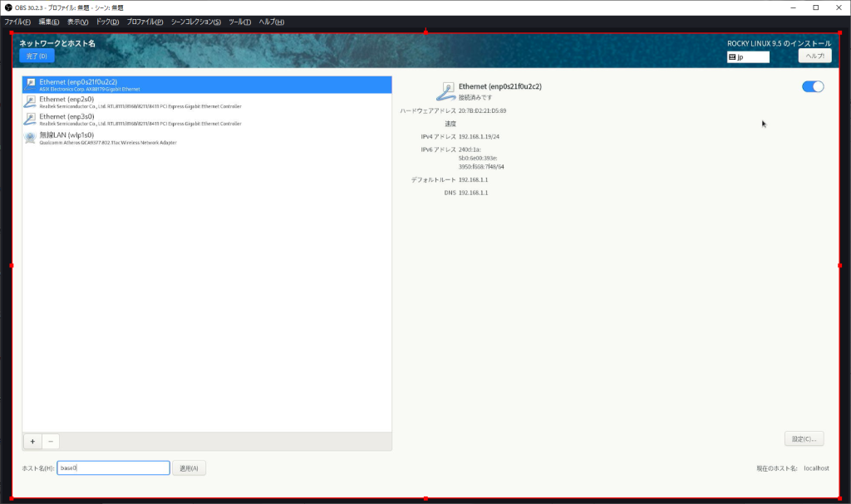Screen dimensions: 851x504
Task: Click the jp keyboard layout indicator
Action: 748,57
